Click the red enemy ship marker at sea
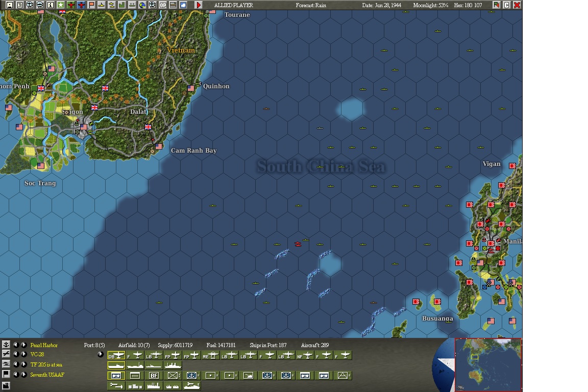 [x=298, y=244]
